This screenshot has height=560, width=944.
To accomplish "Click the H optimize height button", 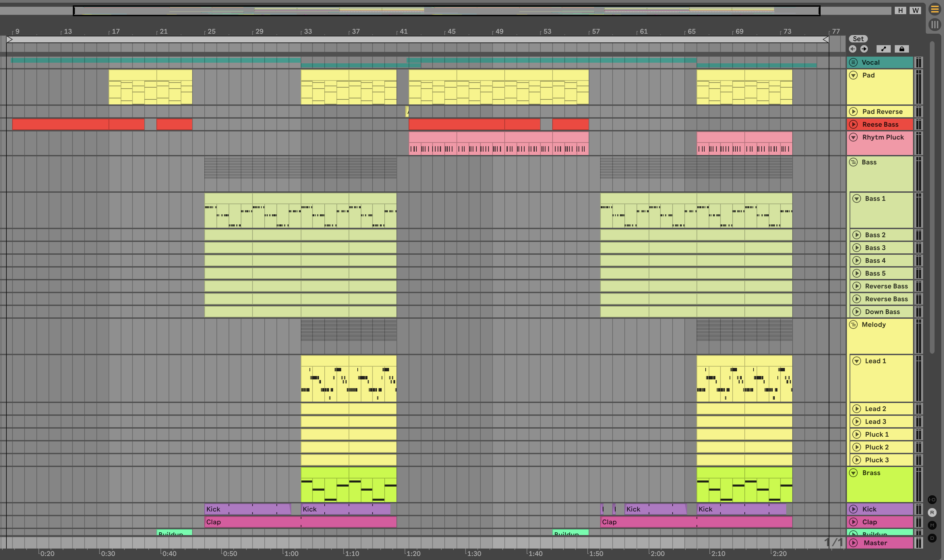I will tap(901, 10).
